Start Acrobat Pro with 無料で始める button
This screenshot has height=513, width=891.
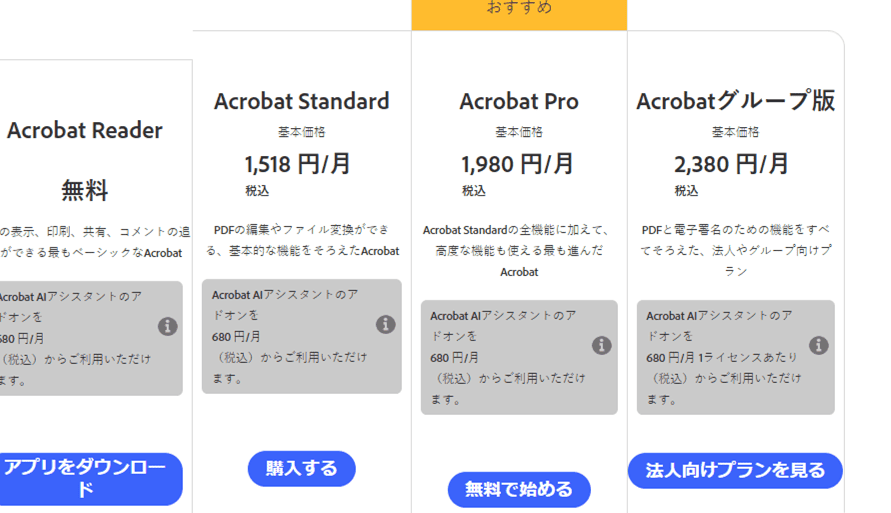coord(519,489)
